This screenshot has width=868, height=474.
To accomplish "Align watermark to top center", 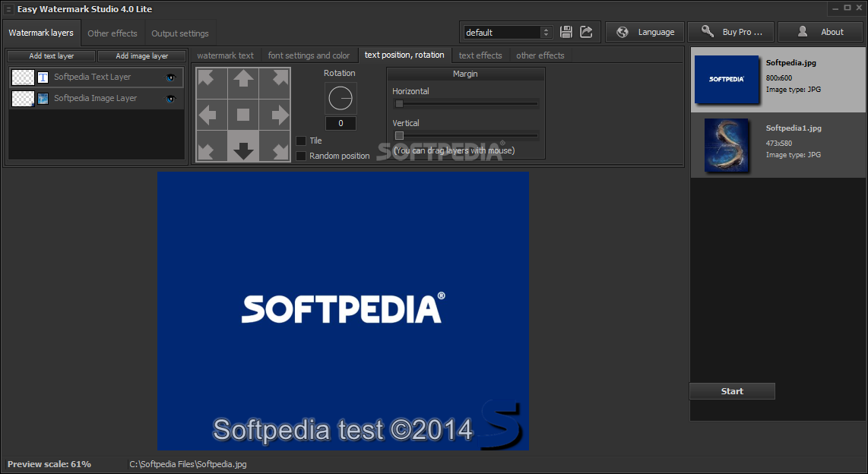I will tap(243, 84).
